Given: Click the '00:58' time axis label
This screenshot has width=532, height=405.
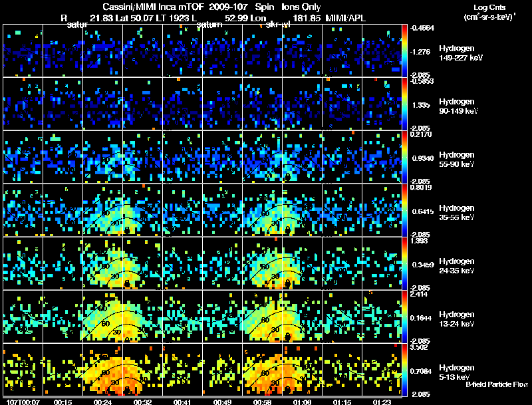Looking at the screenshot, I should (x=262, y=402).
